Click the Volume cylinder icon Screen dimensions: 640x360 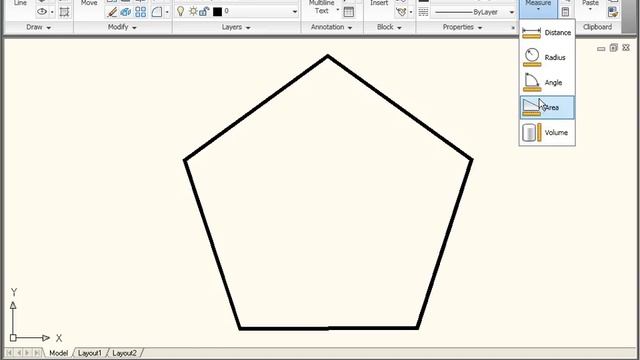[x=532, y=133]
